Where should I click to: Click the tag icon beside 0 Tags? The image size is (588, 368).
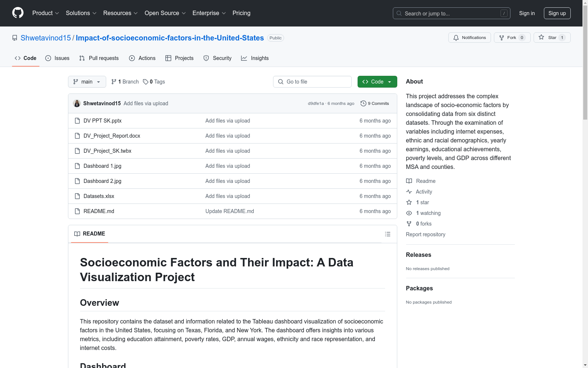[146, 82]
